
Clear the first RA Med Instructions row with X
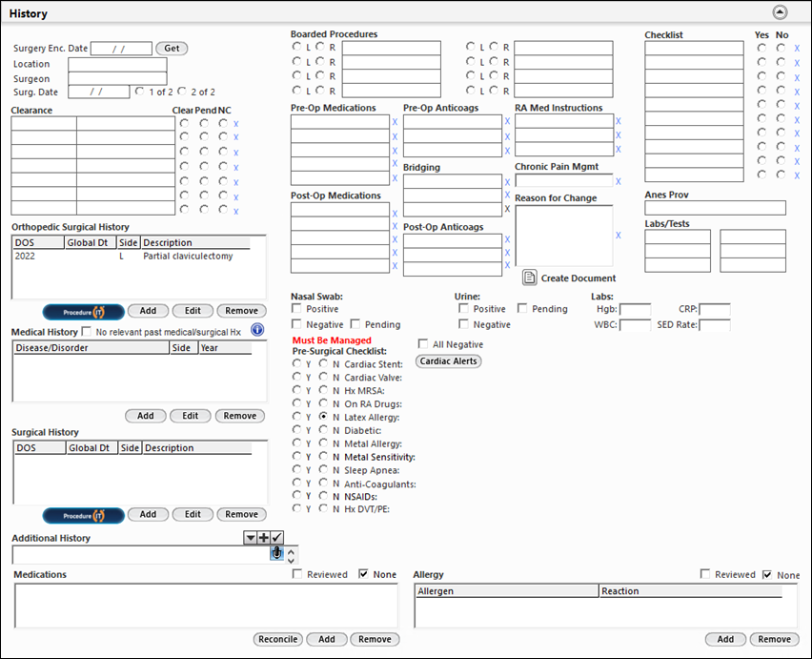(x=619, y=121)
